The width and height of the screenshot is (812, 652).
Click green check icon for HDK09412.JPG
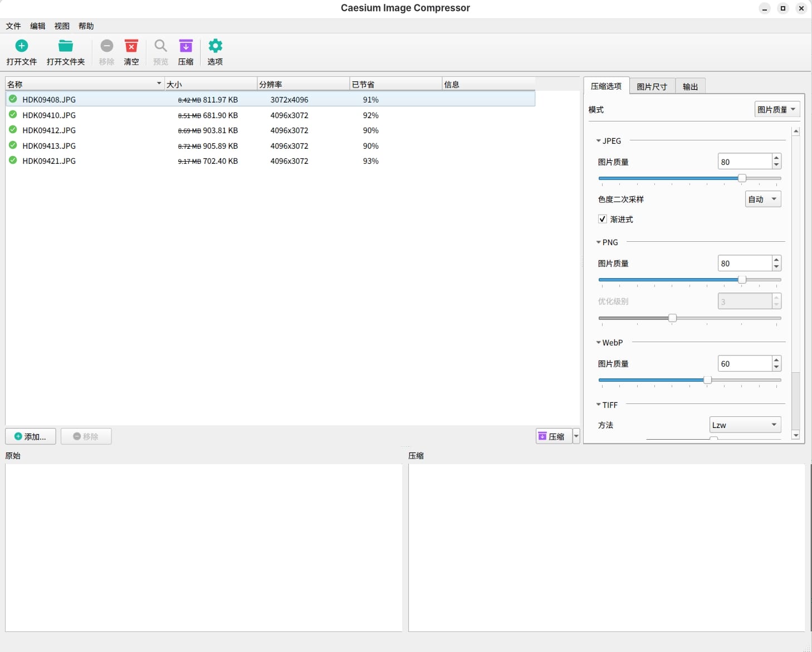pyautogui.click(x=13, y=130)
